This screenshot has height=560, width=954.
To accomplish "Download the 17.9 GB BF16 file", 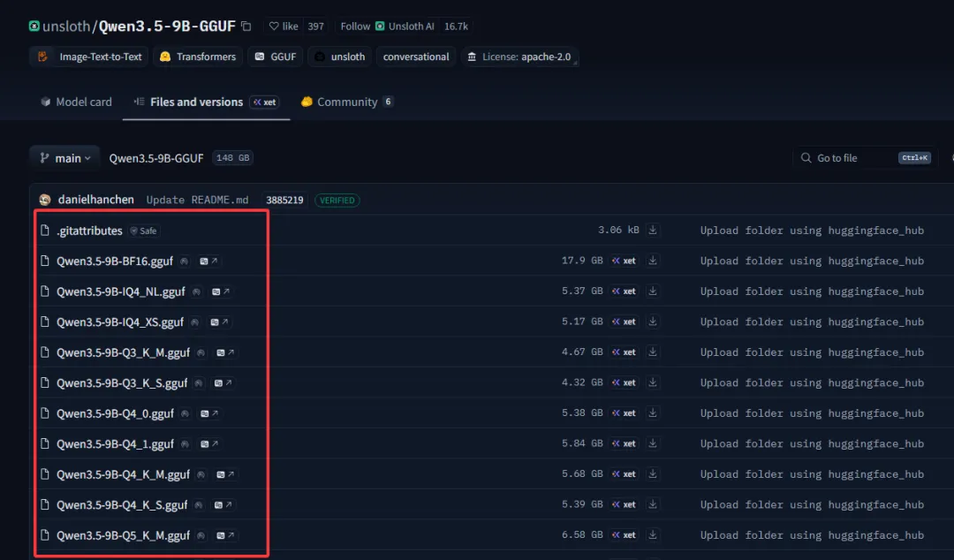I will pyautogui.click(x=652, y=261).
